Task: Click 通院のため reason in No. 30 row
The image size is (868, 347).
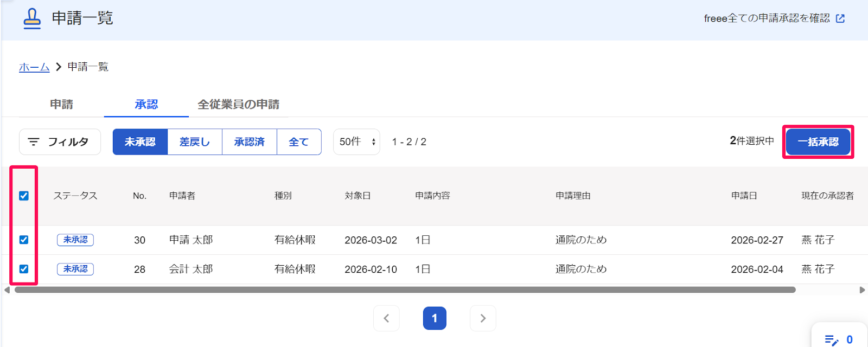Action: (x=581, y=240)
